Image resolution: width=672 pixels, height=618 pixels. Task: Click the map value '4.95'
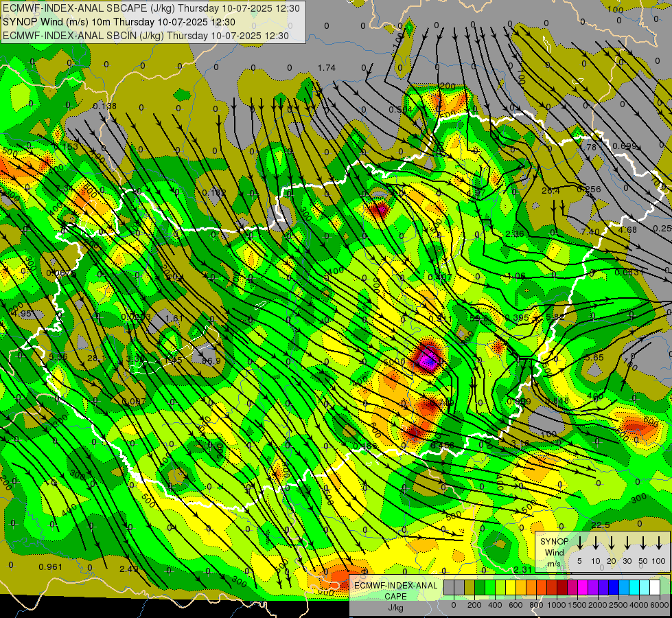tap(22, 314)
